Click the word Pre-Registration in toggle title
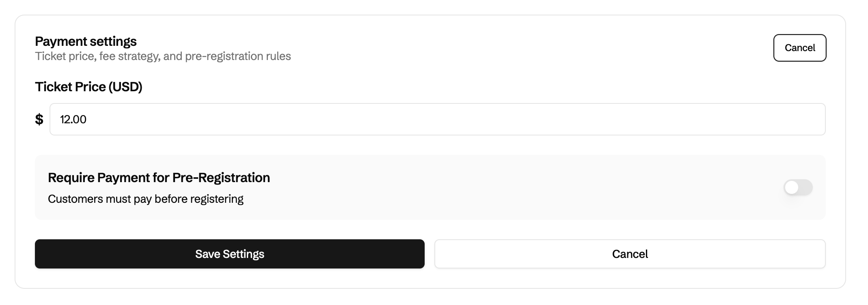The width and height of the screenshot is (868, 305). [221, 178]
